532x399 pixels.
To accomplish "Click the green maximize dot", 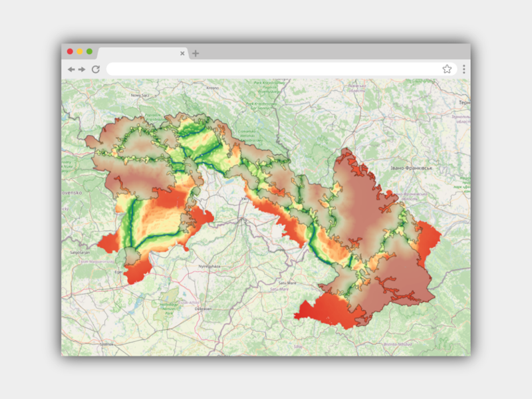I will 90,51.
